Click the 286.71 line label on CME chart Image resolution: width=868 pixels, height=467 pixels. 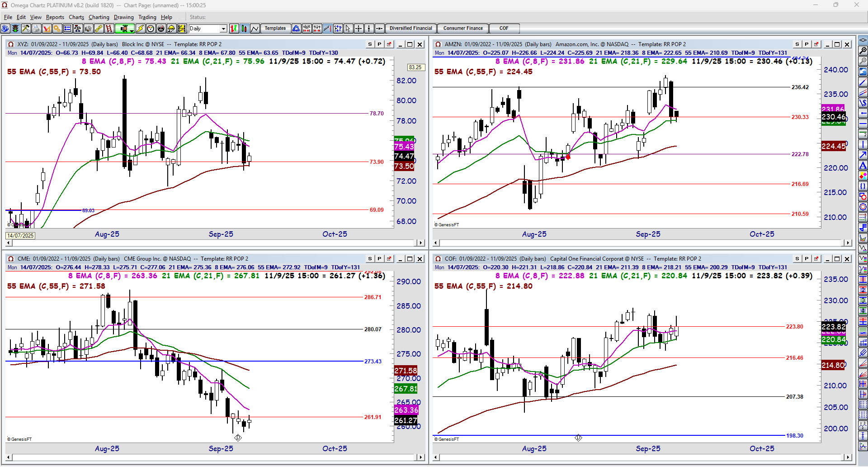[373, 297]
